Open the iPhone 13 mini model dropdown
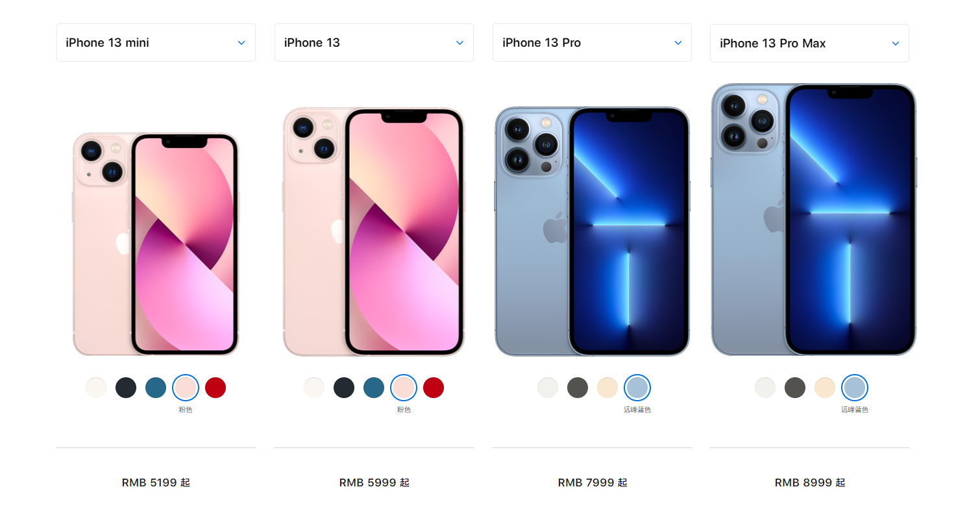 point(156,43)
